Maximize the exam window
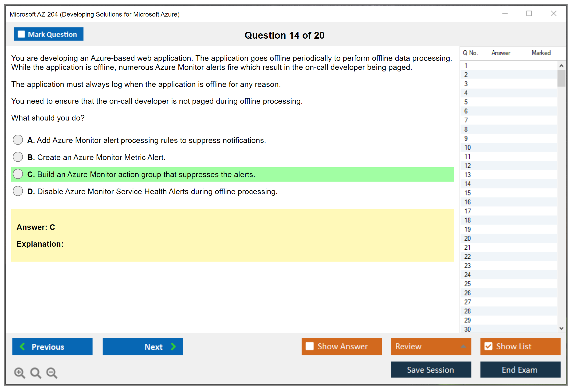574x392 pixels. click(x=529, y=14)
